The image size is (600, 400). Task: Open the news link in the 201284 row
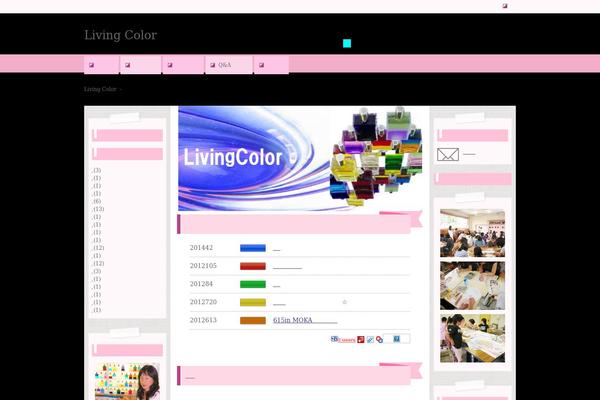(x=277, y=285)
